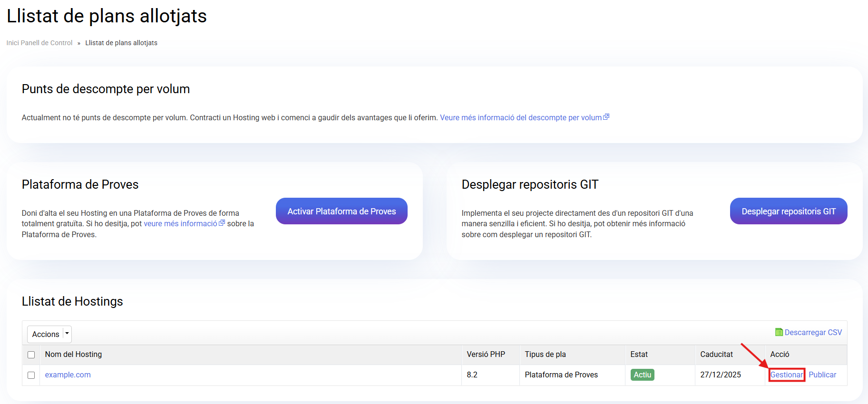Click the green Actiu status badge

pos(642,375)
